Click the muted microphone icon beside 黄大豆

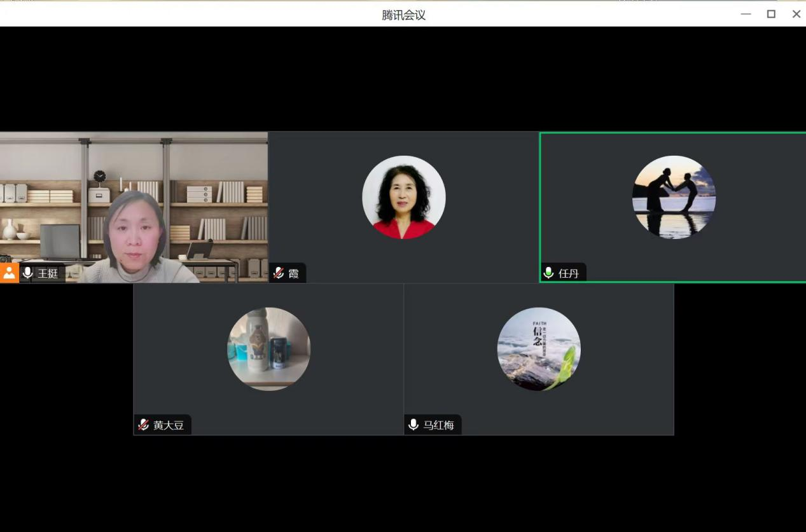click(144, 425)
